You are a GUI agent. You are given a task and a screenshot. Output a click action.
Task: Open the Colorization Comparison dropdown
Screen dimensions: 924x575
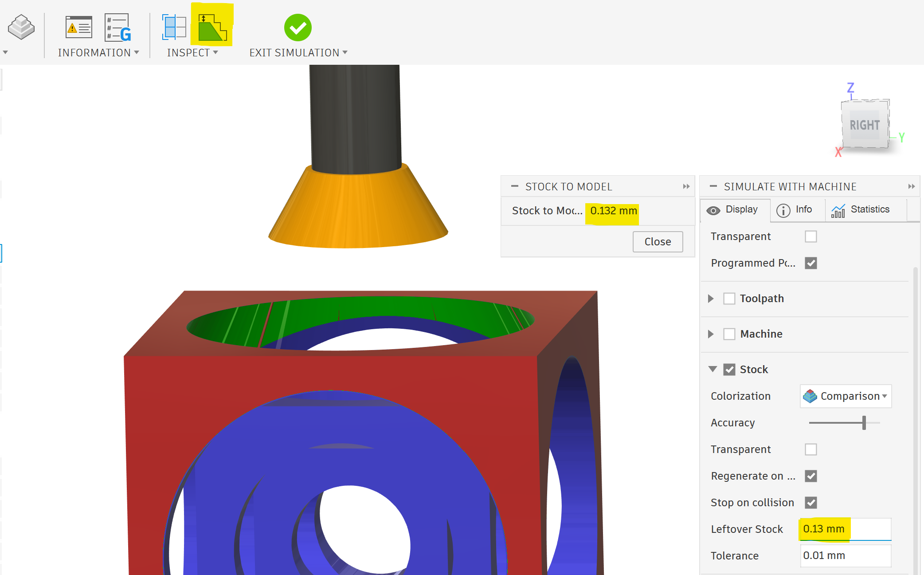846,396
